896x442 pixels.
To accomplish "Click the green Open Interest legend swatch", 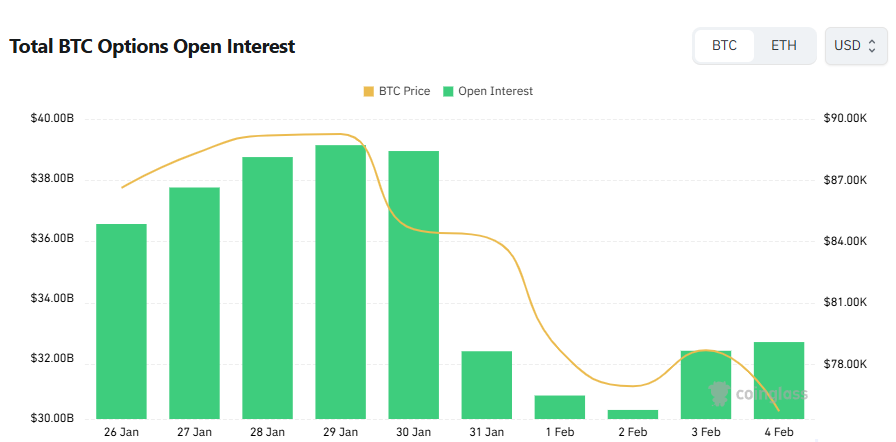I will (449, 91).
